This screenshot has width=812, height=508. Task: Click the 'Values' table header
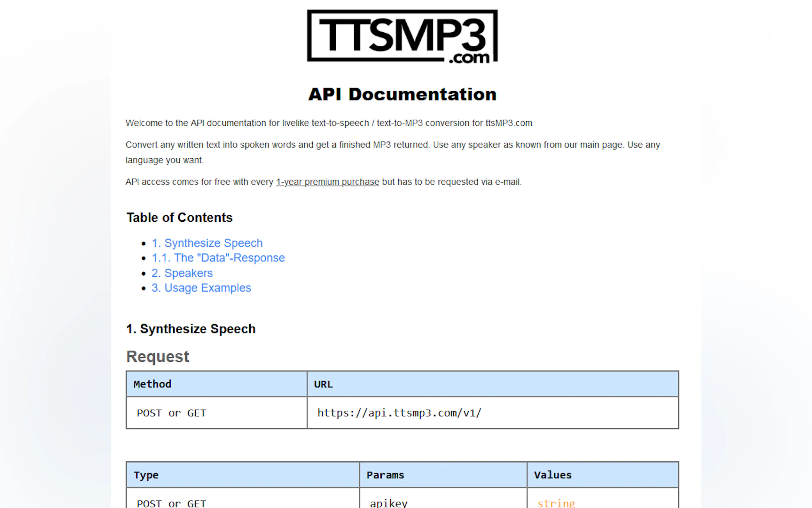point(603,475)
